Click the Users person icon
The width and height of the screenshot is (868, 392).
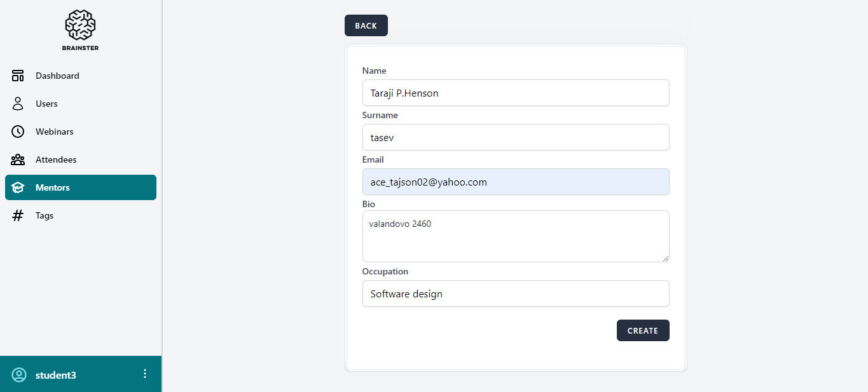point(18,104)
